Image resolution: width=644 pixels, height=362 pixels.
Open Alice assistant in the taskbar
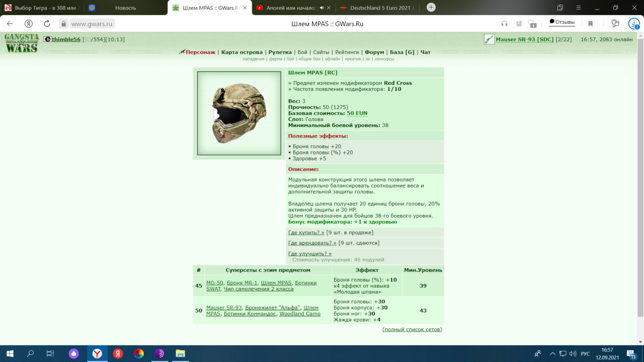pyautogui.click(x=73, y=354)
